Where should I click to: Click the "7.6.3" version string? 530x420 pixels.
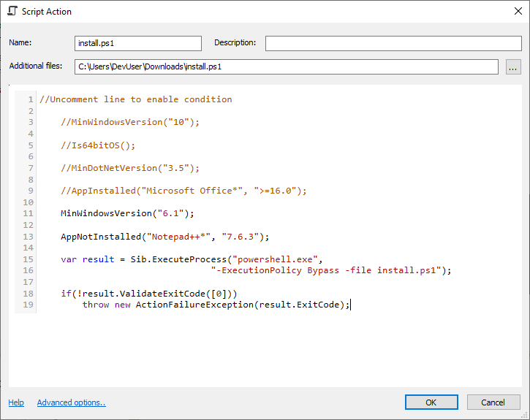coord(241,237)
